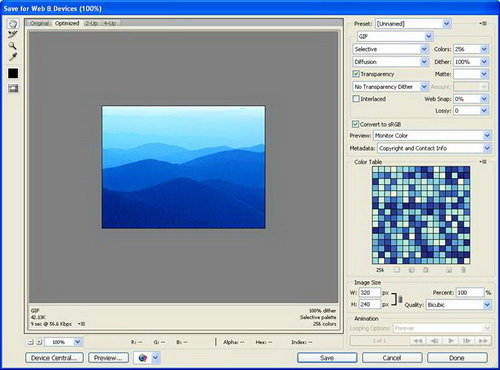Enable the Interlaced checkbox
Screen dimensions: 500x370
(356, 99)
